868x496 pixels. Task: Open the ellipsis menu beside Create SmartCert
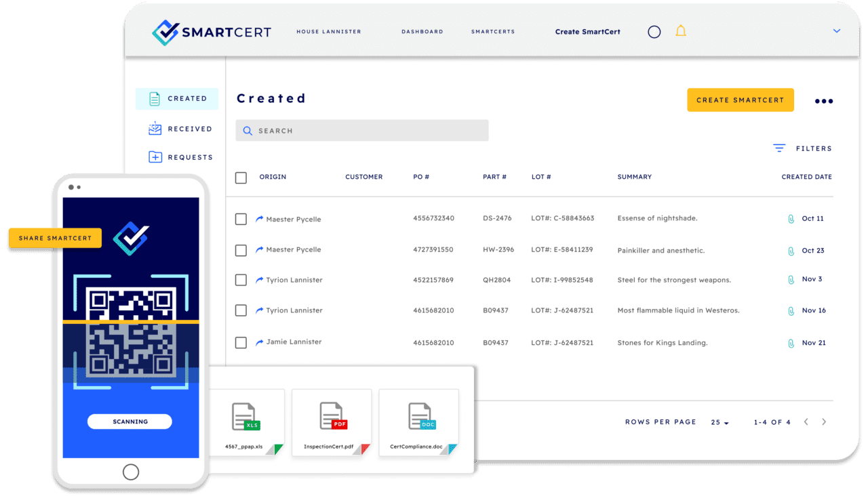pyautogui.click(x=823, y=100)
